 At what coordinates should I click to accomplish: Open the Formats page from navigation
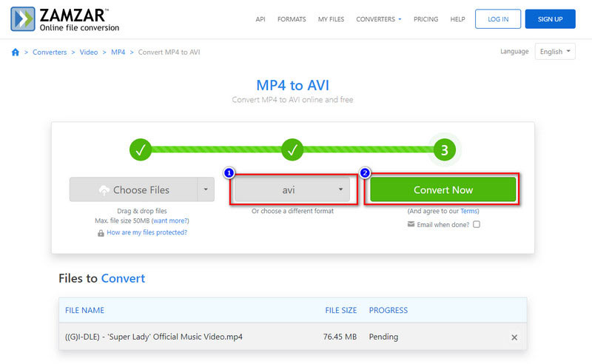click(292, 19)
